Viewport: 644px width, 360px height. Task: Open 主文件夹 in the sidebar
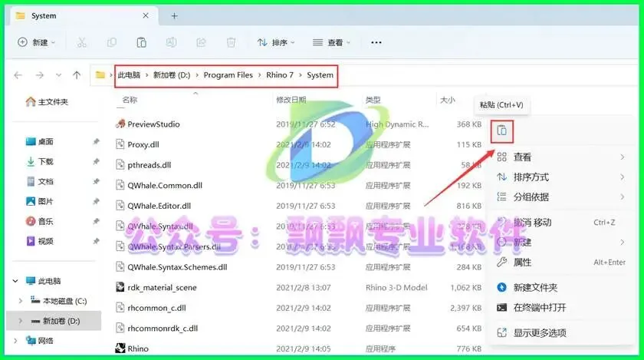coord(47,101)
